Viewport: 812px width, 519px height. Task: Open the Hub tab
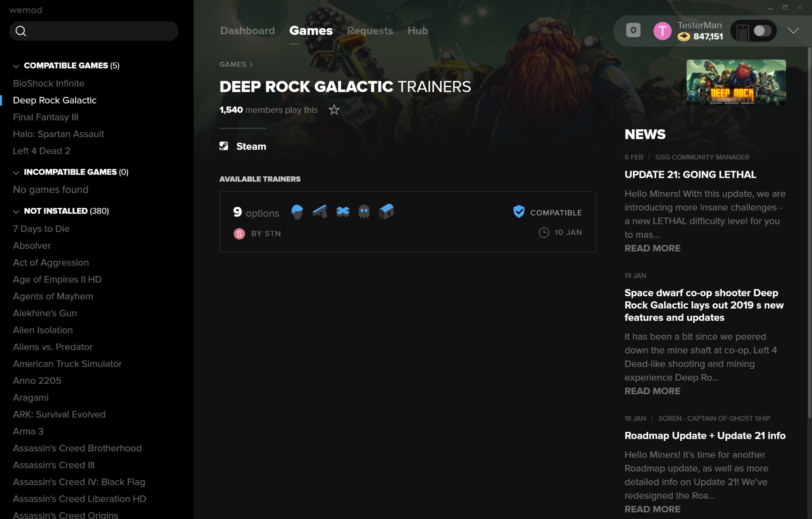(x=417, y=31)
